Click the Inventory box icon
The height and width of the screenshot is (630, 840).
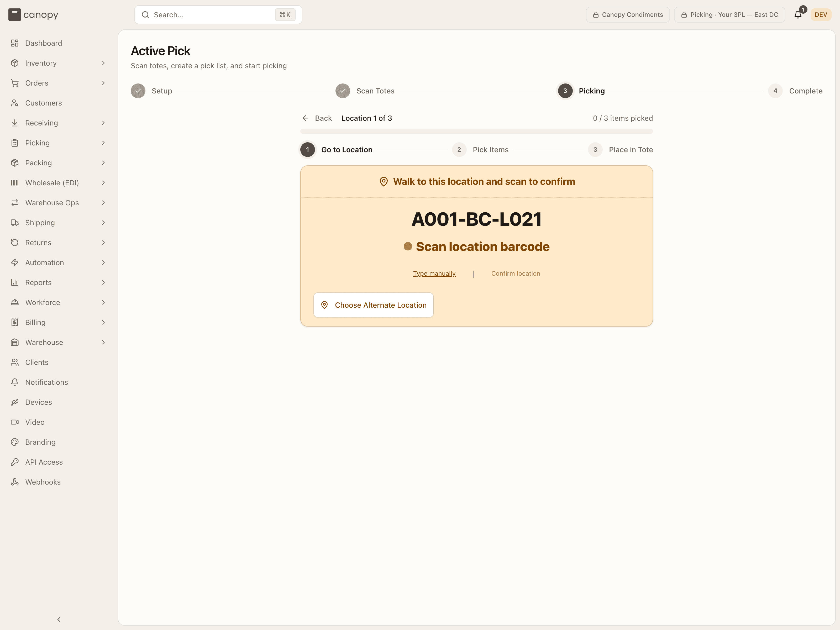[x=15, y=63]
